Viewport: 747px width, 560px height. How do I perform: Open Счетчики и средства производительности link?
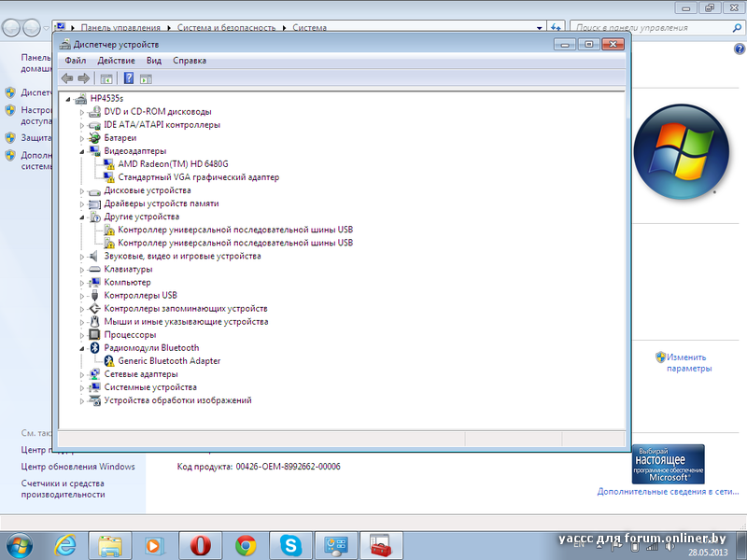(63, 489)
